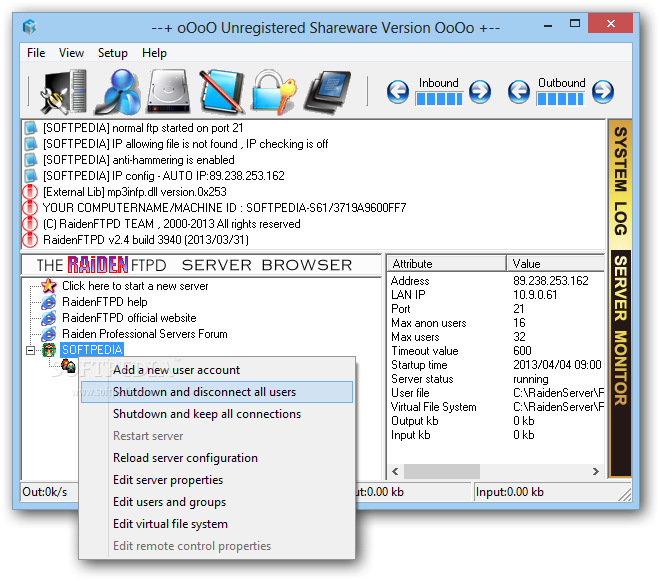Click the Value column header
Screen dimensions: 660x580
(556, 264)
